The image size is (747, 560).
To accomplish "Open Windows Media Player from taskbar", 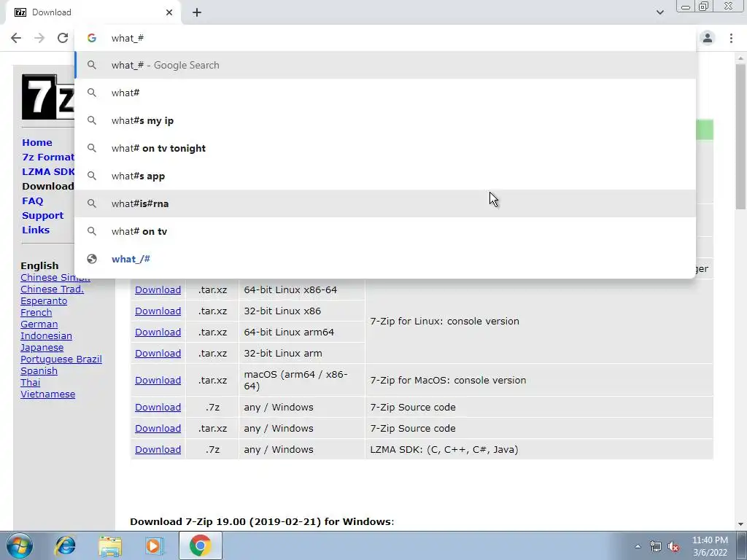I will point(154,545).
